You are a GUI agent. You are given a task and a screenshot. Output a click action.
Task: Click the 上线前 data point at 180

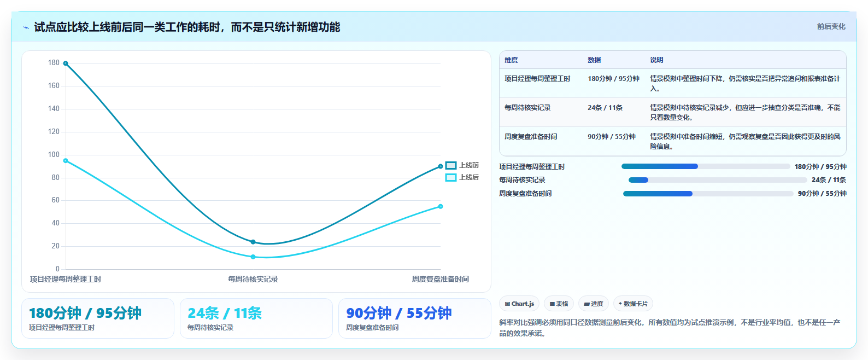[x=66, y=63]
